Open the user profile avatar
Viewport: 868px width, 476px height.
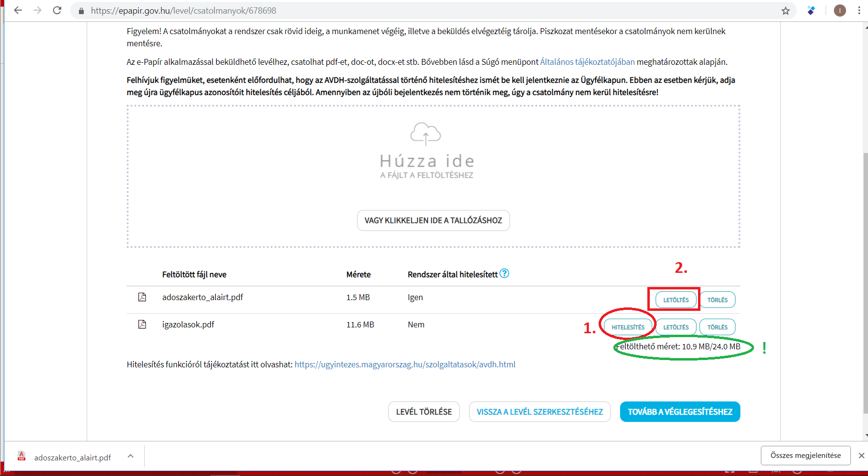tap(840, 11)
